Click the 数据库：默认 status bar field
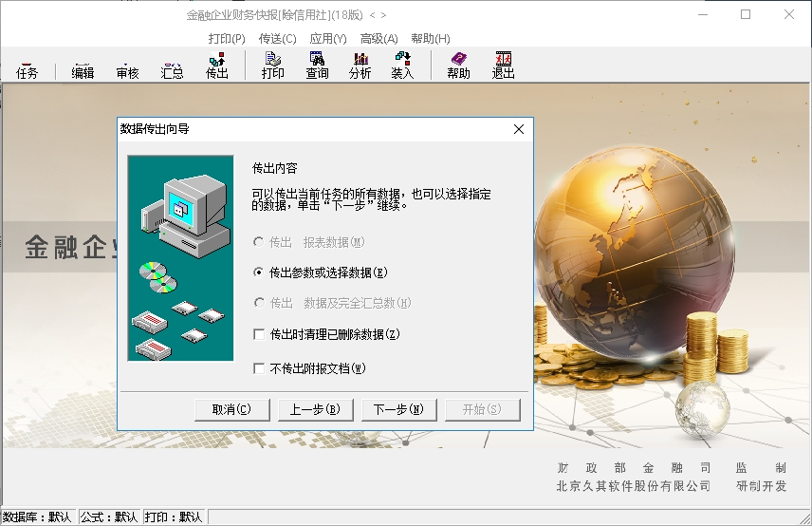 click(38, 517)
